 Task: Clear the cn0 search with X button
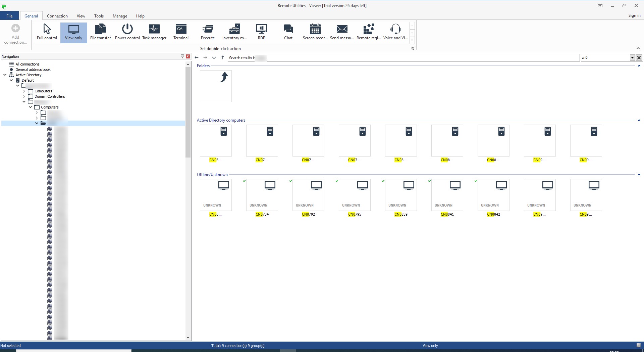coord(639,58)
